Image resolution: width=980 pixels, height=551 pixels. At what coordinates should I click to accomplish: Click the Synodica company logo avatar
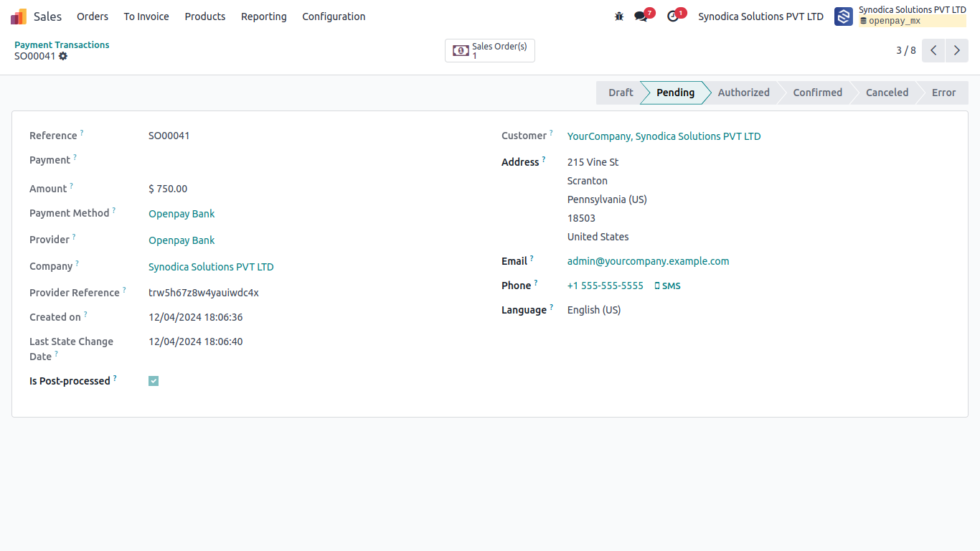click(x=844, y=17)
